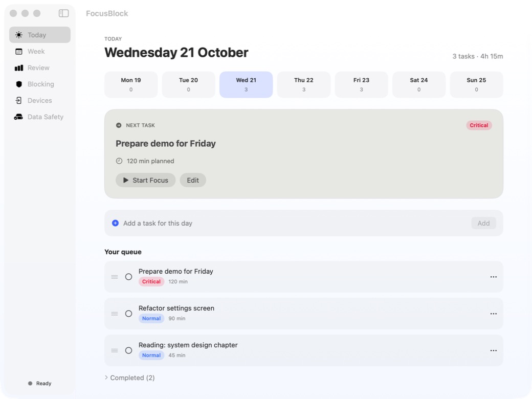This screenshot has height=399, width=532.
Task: Click the 3 tasks · 4h 15m summary
Action: [477, 56]
